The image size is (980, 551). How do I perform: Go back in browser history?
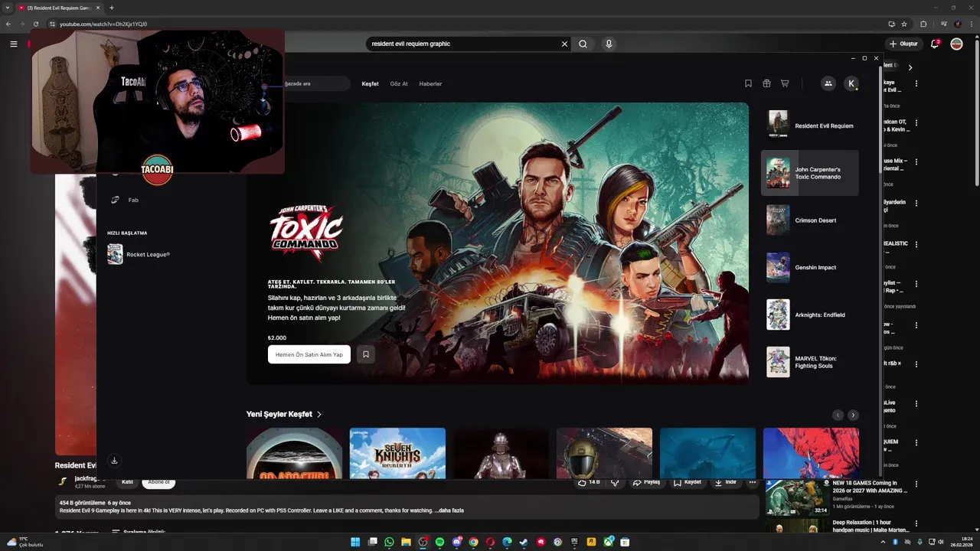click(x=8, y=24)
